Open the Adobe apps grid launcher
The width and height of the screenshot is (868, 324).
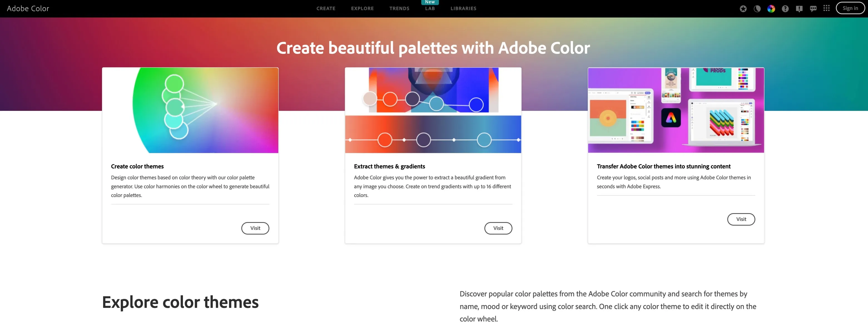pyautogui.click(x=827, y=8)
